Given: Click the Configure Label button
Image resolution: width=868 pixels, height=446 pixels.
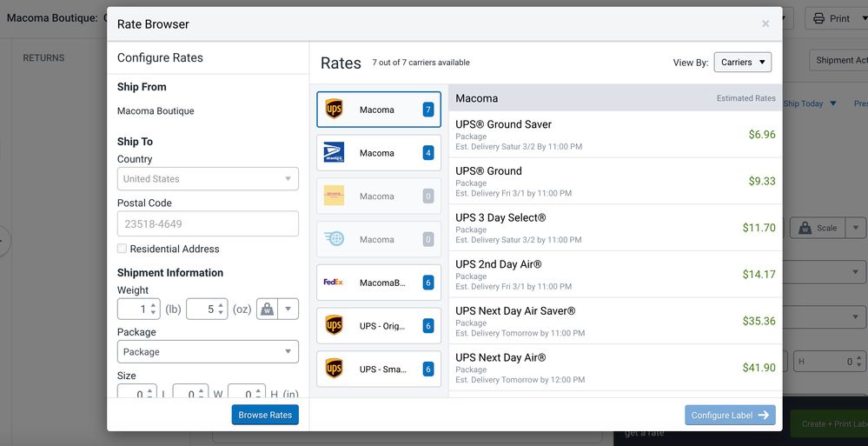Looking at the screenshot, I should (x=729, y=416).
